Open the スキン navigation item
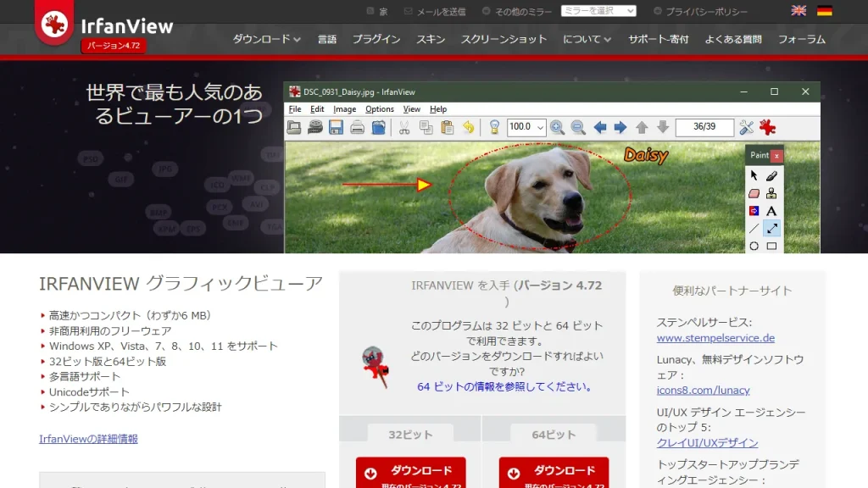Viewport: 868px width, 488px height. 431,39
